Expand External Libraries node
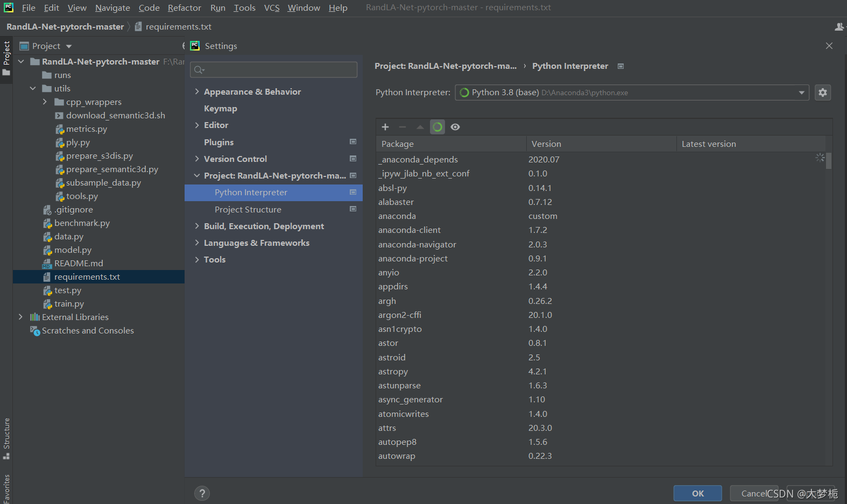 coord(21,317)
